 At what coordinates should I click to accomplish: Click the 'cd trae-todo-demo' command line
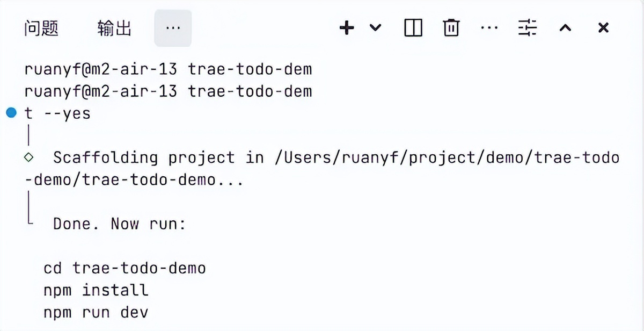coord(125,268)
